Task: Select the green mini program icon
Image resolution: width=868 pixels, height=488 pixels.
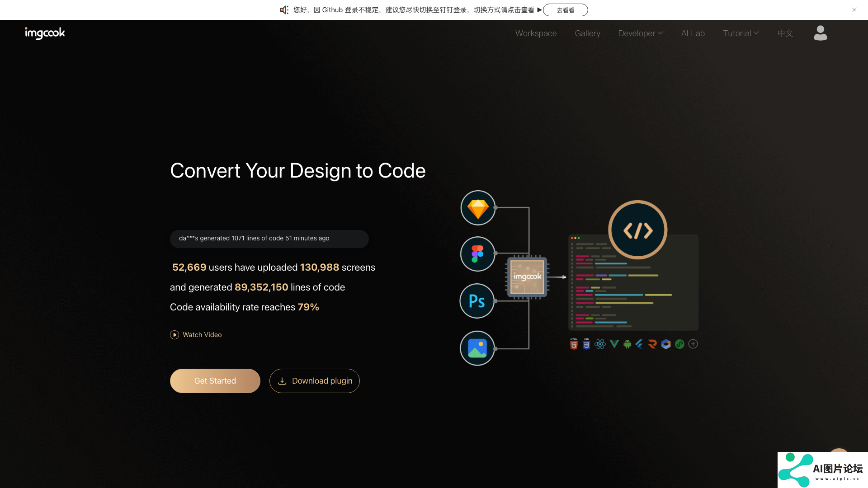Action: tap(679, 344)
